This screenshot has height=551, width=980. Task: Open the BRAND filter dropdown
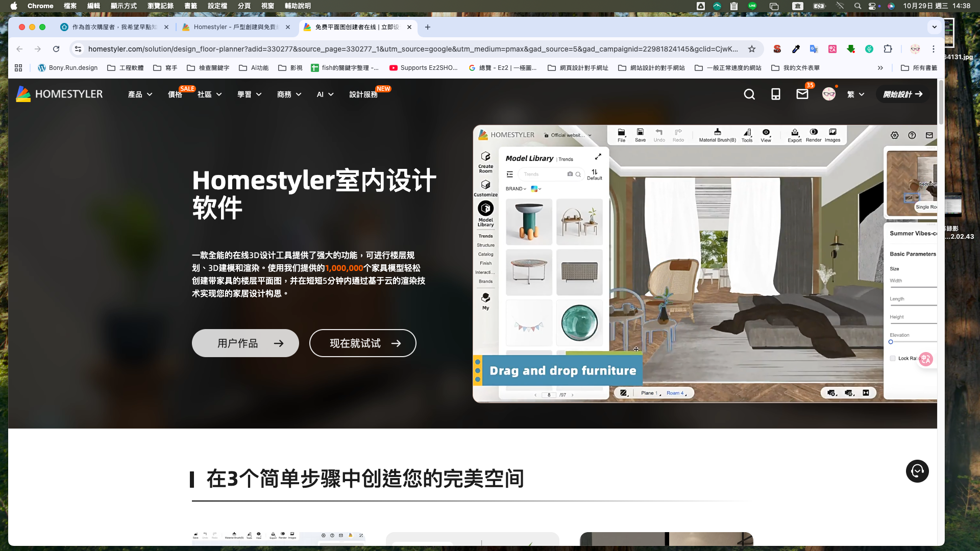(x=515, y=188)
